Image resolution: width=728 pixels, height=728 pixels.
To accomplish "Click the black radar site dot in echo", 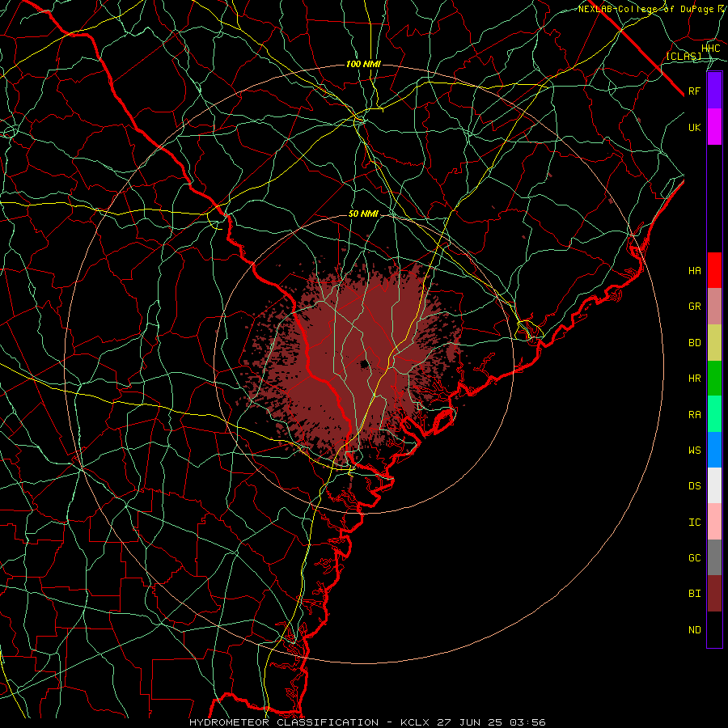I will [365, 364].
